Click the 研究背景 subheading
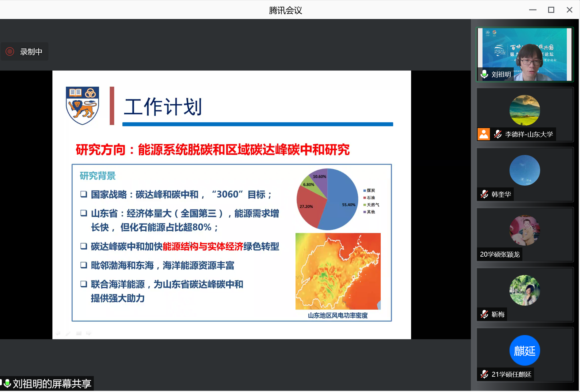This screenshot has width=580, height=392. (x=97, y=176)
